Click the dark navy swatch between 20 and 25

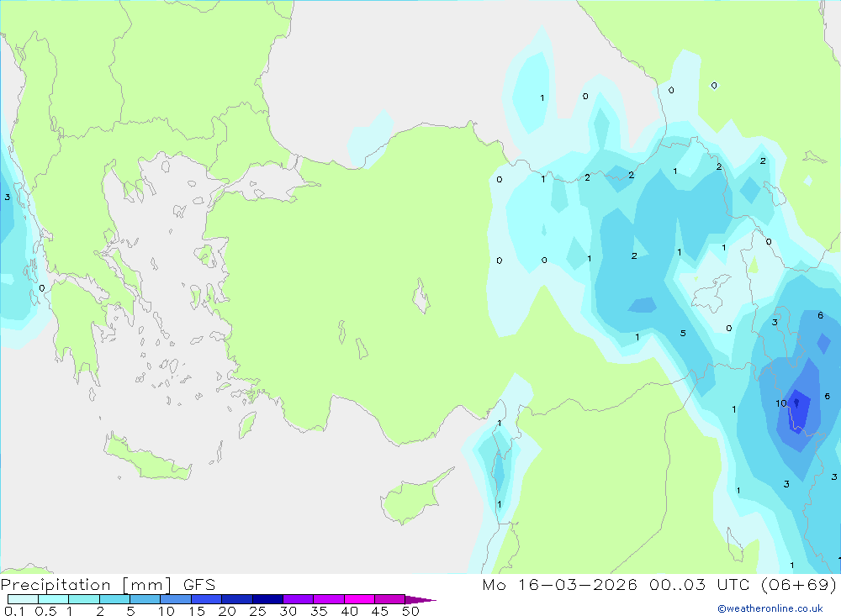click(x=237, y=599)
